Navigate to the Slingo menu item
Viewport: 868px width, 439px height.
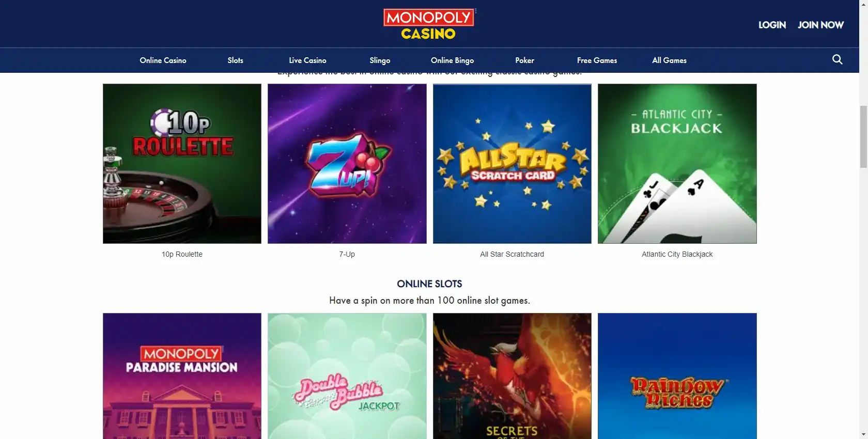coord(380,60)
